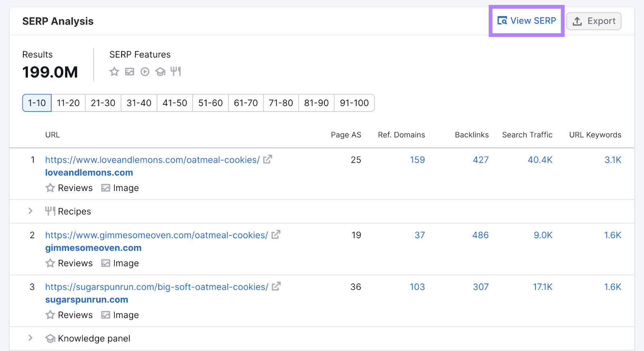Open external link icon for sugarspunrun URL
This screenshot has width=644, height=351.
276,286
